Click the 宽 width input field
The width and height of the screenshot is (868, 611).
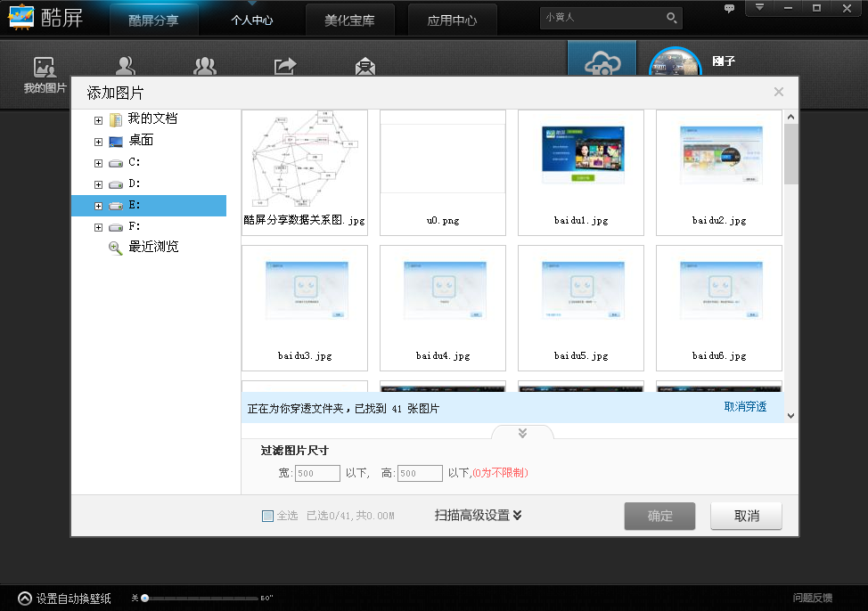click(317, 473)
